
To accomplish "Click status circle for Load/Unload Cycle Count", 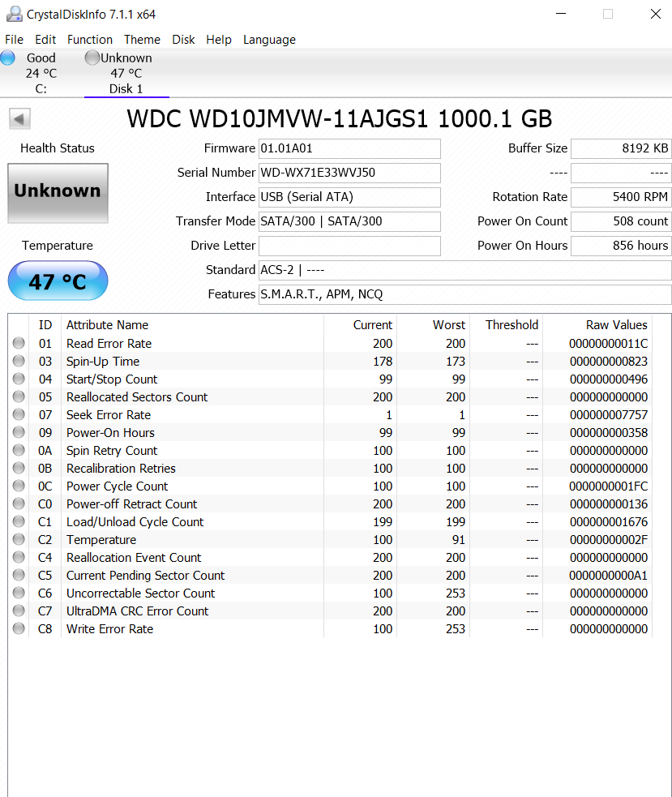I will (x=19, y=521).
